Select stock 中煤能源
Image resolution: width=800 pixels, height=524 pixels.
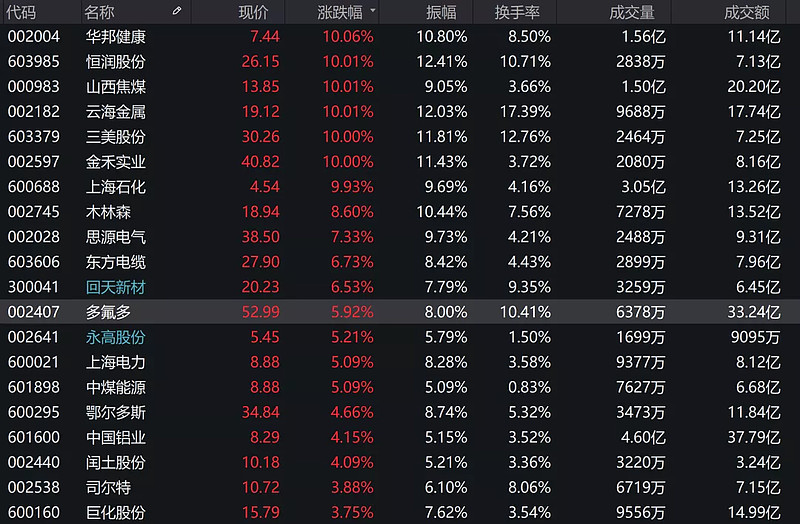click(x=115, y=387)
